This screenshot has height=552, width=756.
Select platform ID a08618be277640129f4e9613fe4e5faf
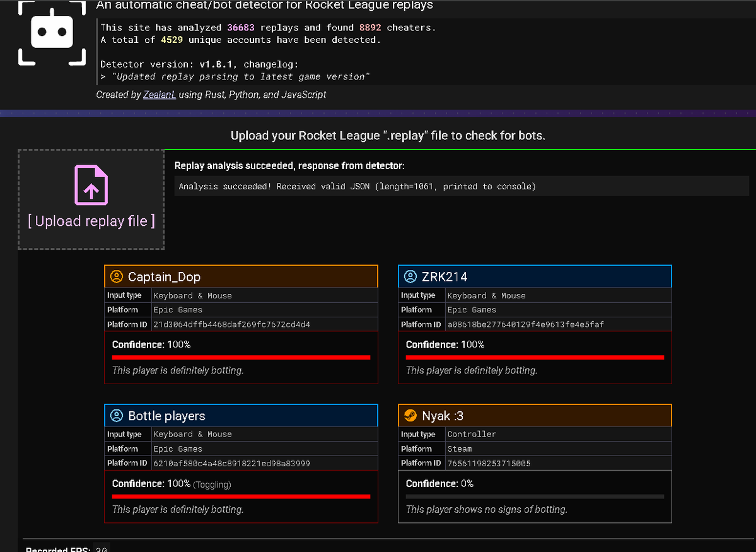tap(525, 324)
